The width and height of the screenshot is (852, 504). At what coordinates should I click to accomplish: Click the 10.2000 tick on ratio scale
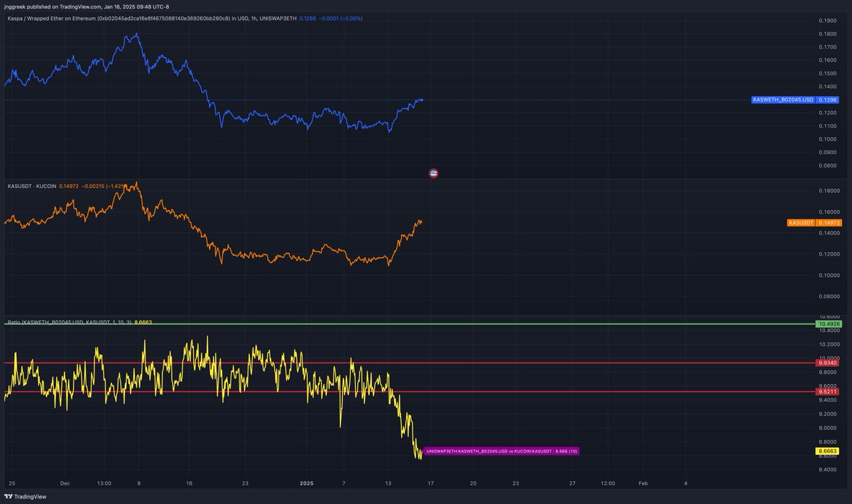coord(828,344)
